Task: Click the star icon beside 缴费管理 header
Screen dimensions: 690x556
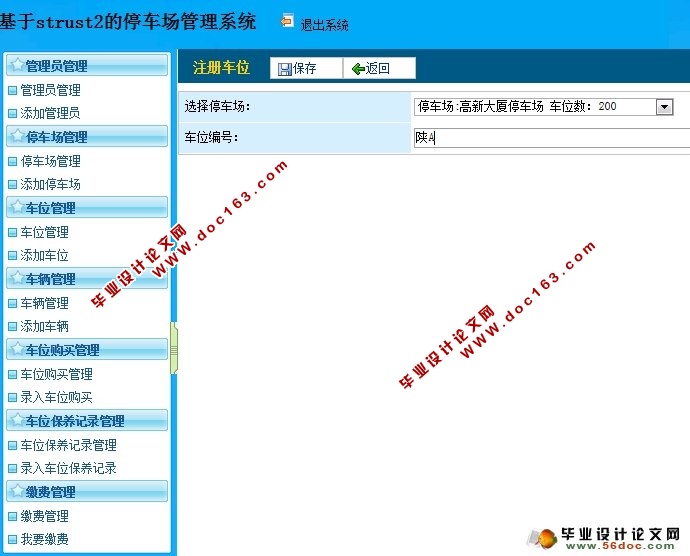Action: 17,490
